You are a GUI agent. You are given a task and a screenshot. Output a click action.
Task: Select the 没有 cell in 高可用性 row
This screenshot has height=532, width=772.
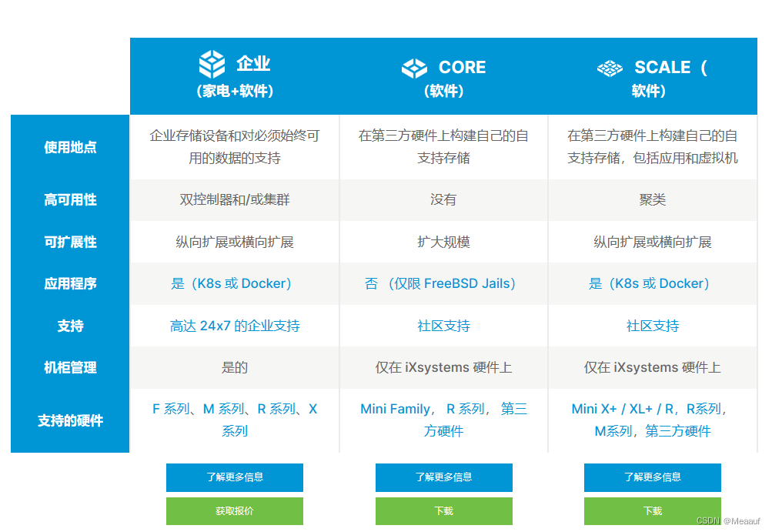click(x=443, y=200)
